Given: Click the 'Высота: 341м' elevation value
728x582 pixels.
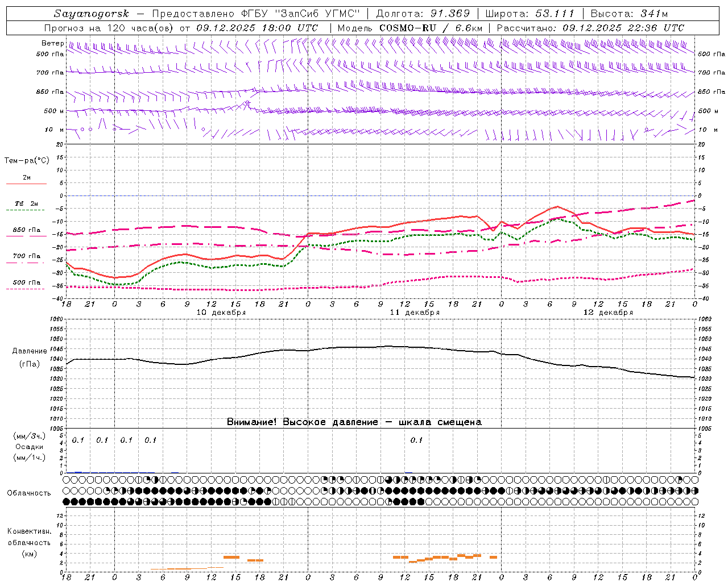Looking at the screenshot, I should tap(629, 14).
